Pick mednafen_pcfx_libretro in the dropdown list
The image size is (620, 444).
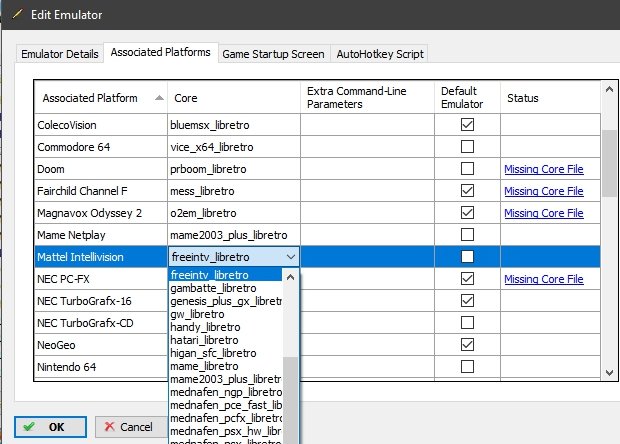pyautogui.click(x=225, y=418)
